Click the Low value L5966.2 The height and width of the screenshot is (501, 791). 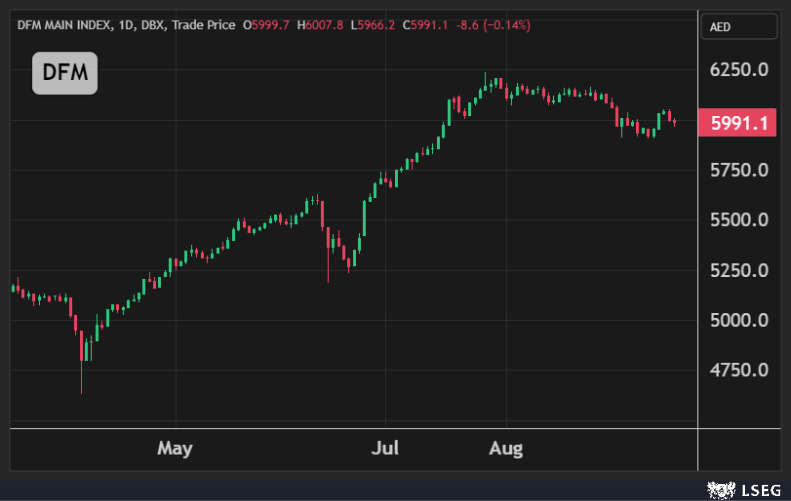point(372,24)
